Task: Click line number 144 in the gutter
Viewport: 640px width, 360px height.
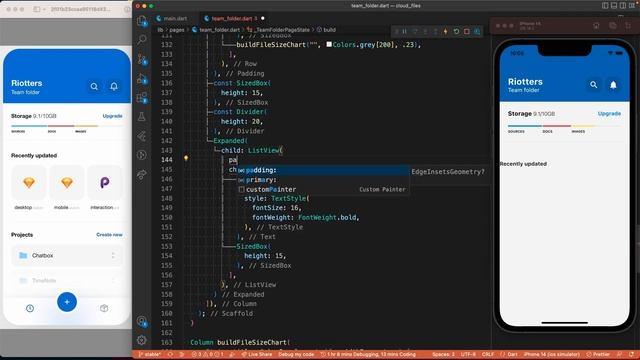Action: click(167, 160)
